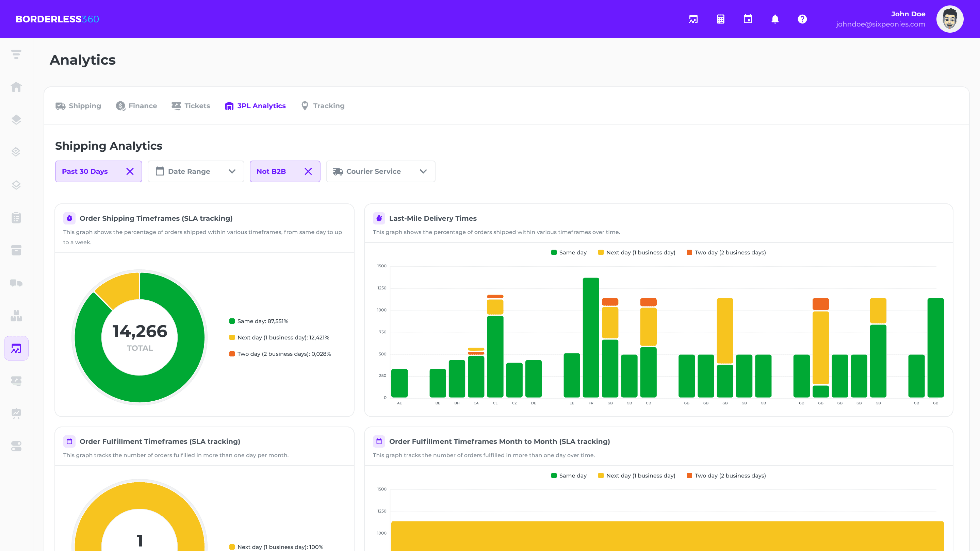Click the CL stacked bar
The height and width of the screenshot is (551, 980).
pos(495,346)
